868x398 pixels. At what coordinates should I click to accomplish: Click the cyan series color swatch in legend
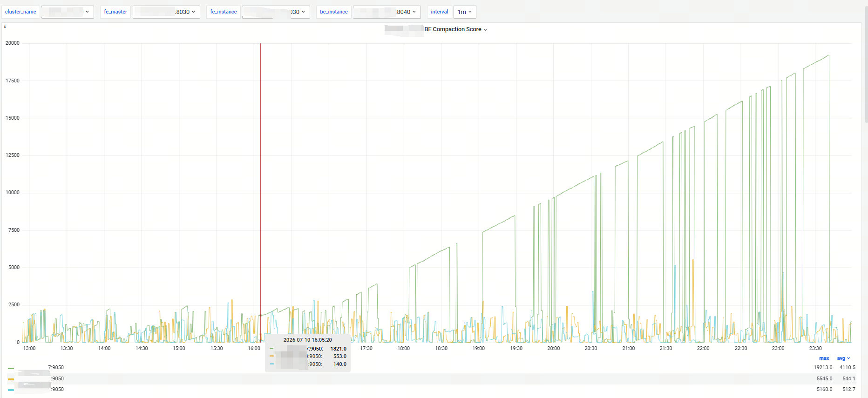(x=11, y=390)
